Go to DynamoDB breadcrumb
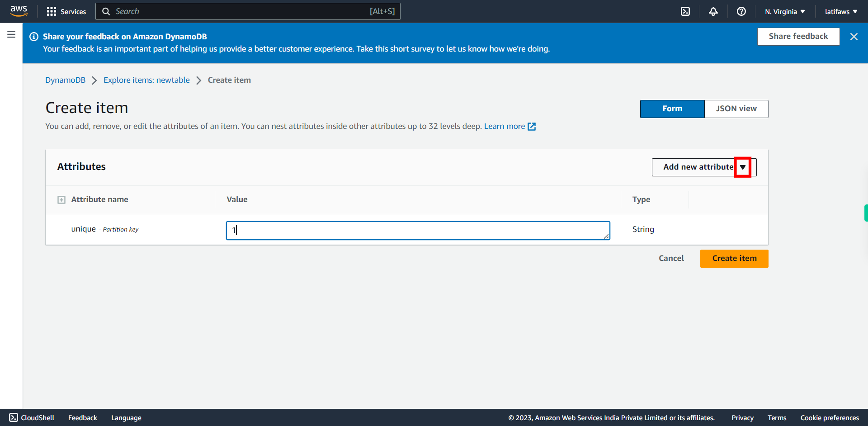 (65, 80)
